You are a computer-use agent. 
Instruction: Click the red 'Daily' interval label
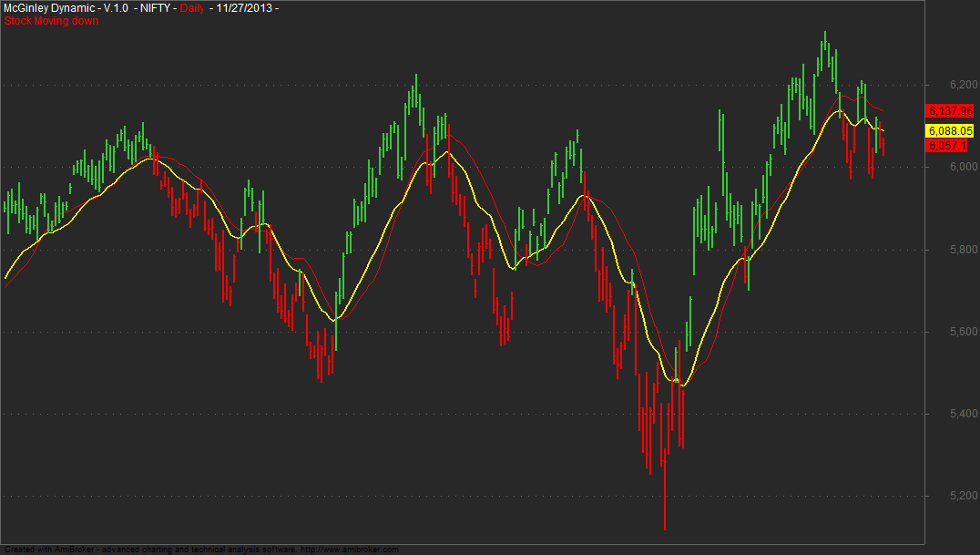(x=192, y=8)
